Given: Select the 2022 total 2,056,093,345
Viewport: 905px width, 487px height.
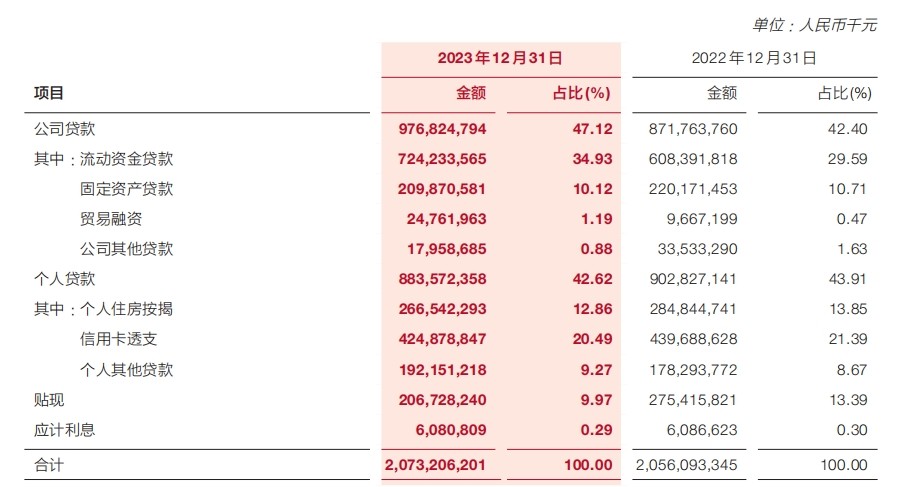Looking at the screenshot, I should click(x=686, y=464).
